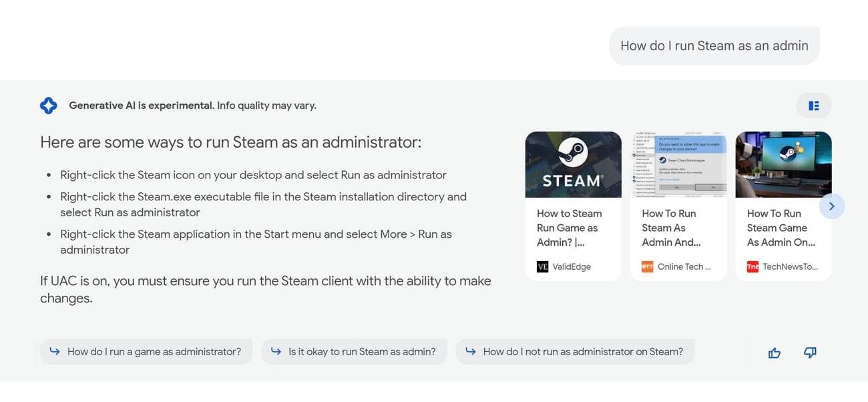868x402 pixels.
Task: Click the Generative AI sparkle logo
Action: pyautogui.click(x=49, y=106)
